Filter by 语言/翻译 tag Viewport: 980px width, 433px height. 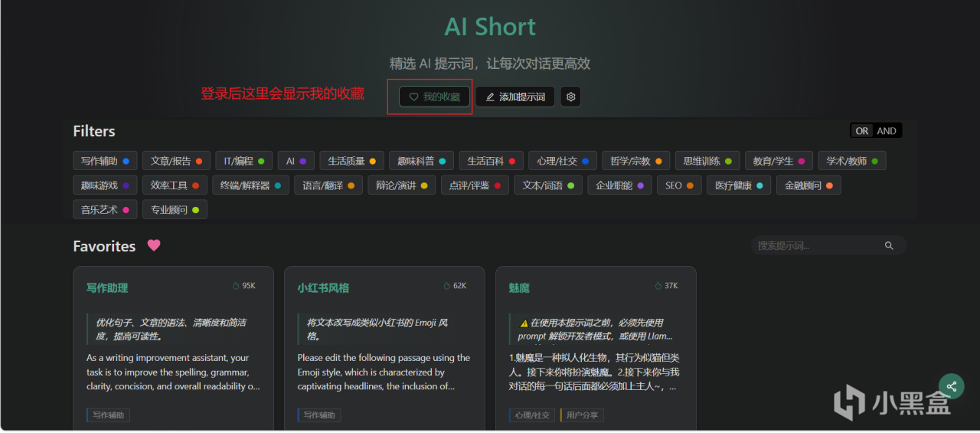point(328,185)
